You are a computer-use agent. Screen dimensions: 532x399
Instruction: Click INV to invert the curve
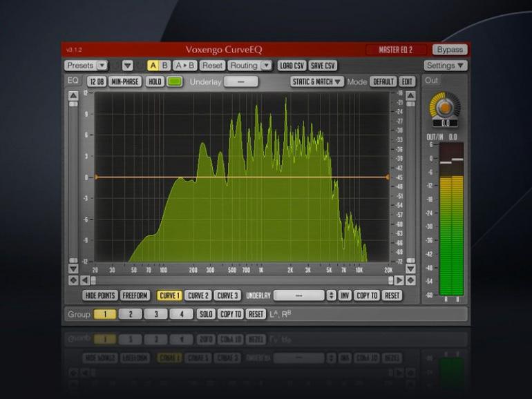(345, 295)
